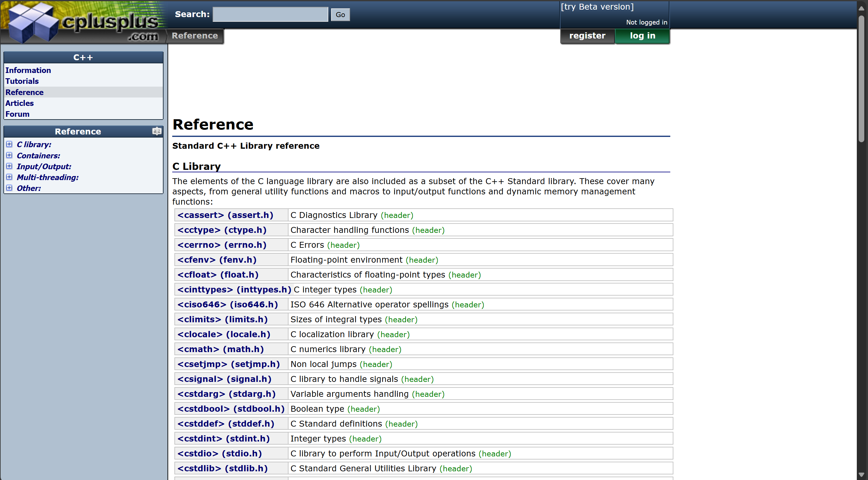Click into the Search text field
This screenshot has width=868, height=480.
click(270, 15)
